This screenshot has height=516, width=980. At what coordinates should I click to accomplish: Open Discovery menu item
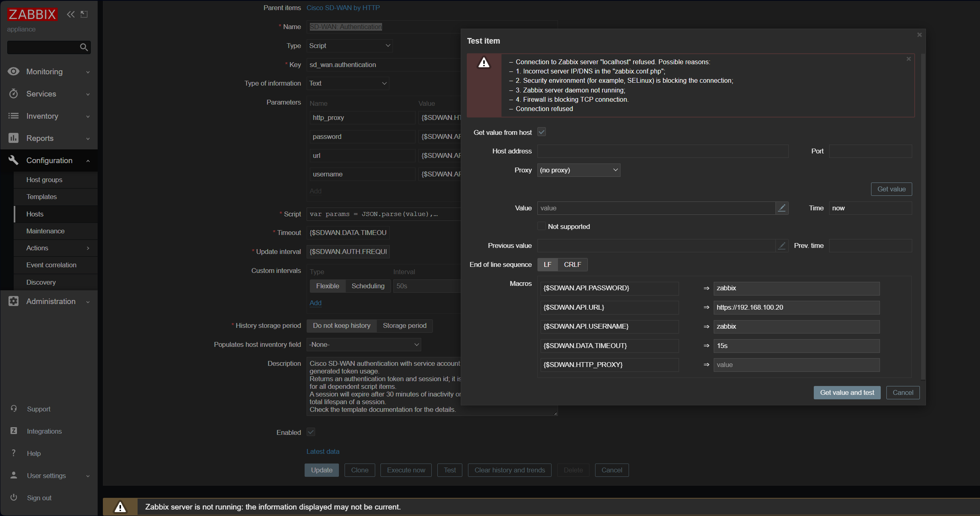[x=56, y=282]
